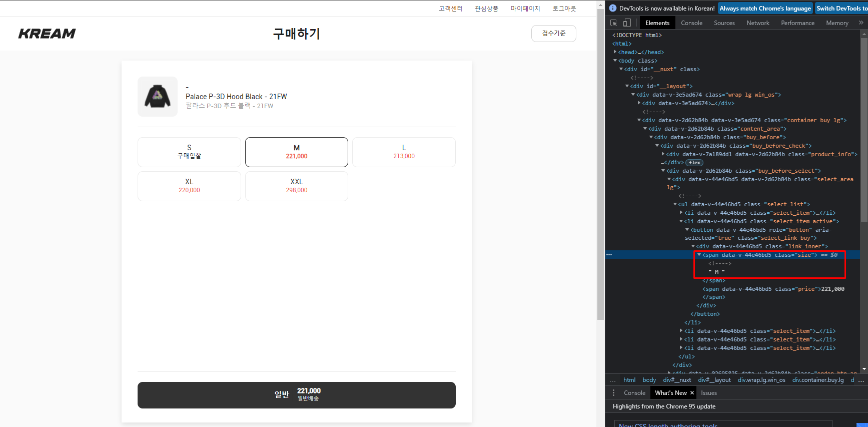This screenshot has height=427, width=868.
Task: Collapse the div id="__nuxt" node
Action: click(621, 69)
